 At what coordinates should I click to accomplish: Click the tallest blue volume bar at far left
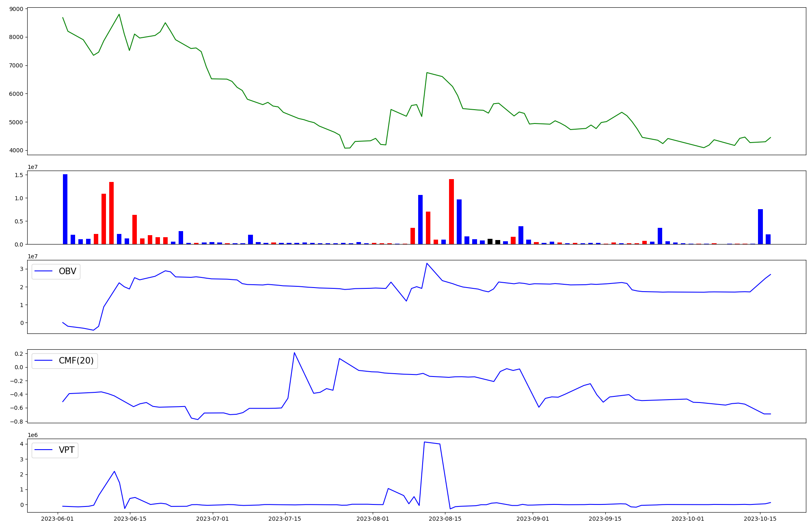pyautogui.click(x=65, y=209)
